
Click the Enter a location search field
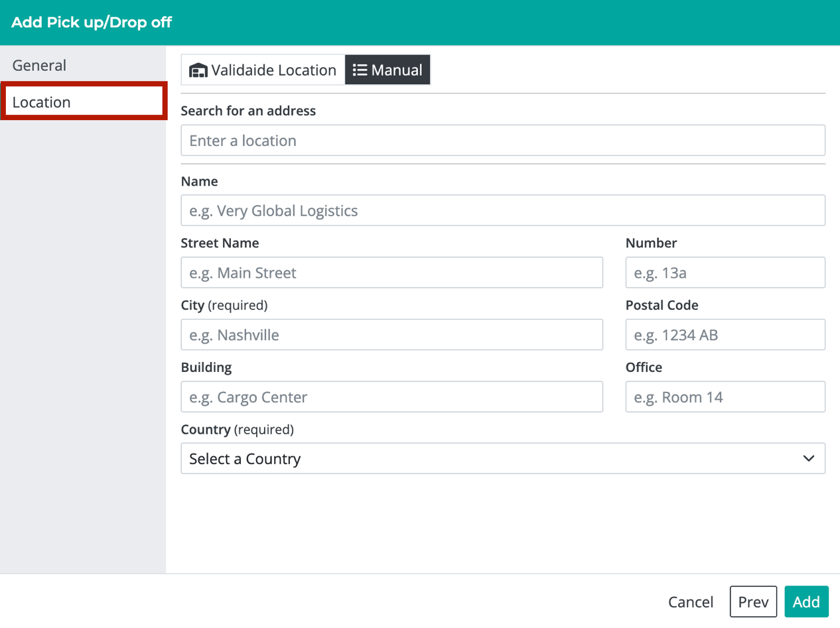point(502,140)
